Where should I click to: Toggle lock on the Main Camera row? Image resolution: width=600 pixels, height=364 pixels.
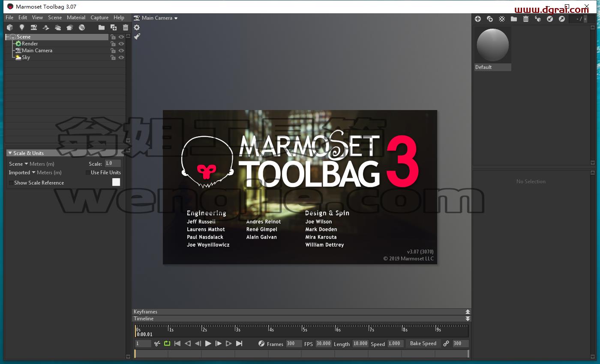113,51
